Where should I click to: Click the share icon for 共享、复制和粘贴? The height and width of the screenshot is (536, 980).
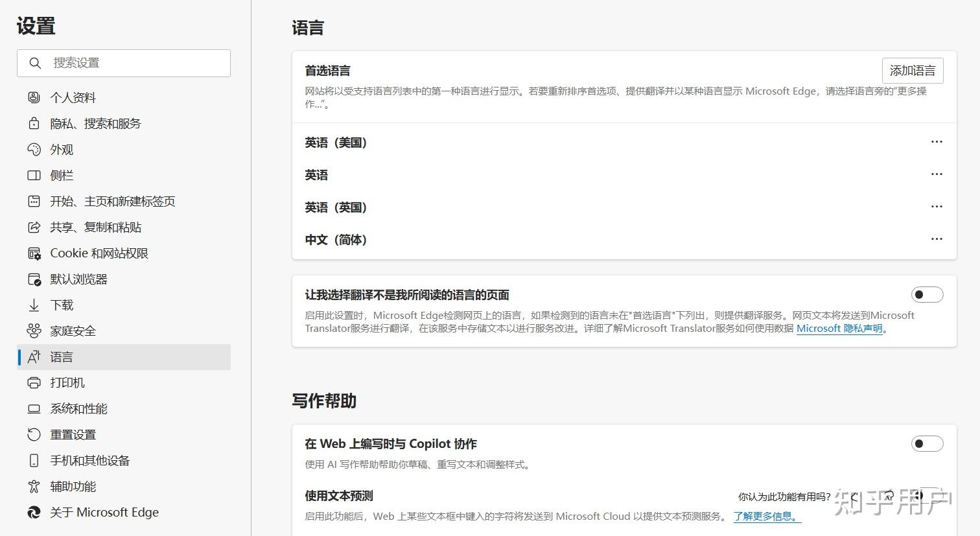[34, 227]
